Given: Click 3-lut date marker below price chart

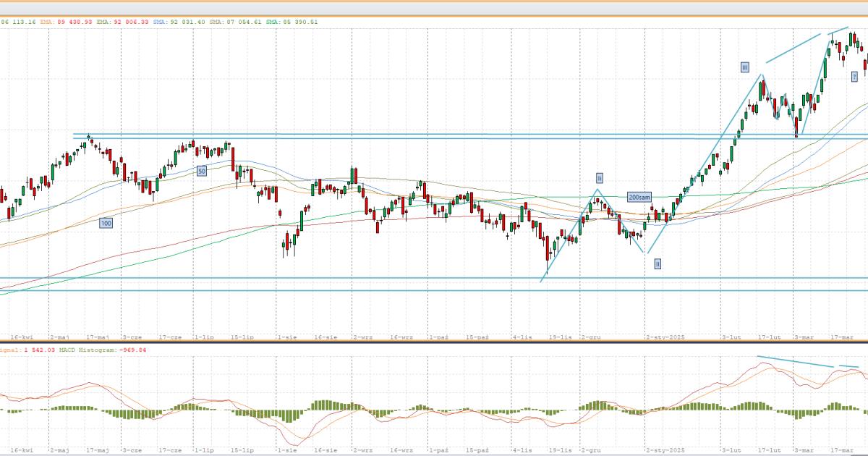Looking at the screenshot, I should click(x=731, y=337).
